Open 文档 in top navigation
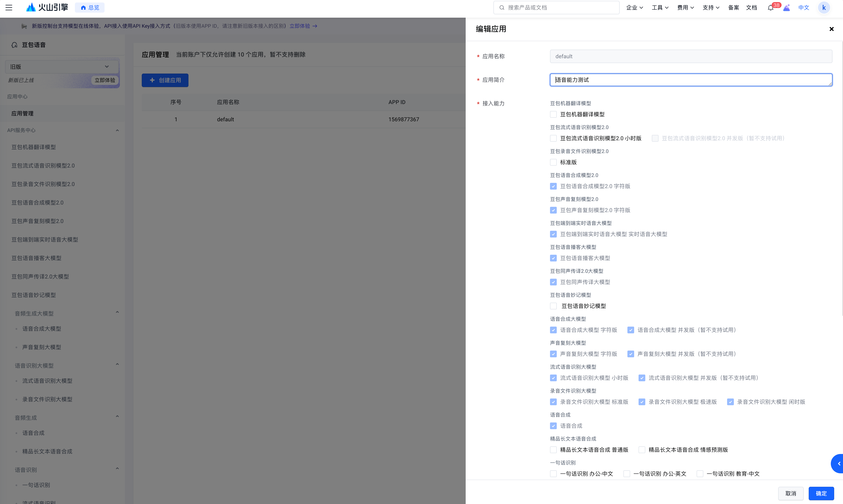This screenshot has width=843, height=504. tap(751, 8)
